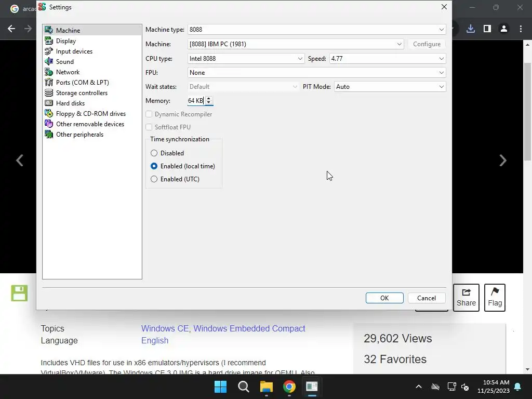Toggle the Dynamic Recompiler checkbox

coord(149,114)
